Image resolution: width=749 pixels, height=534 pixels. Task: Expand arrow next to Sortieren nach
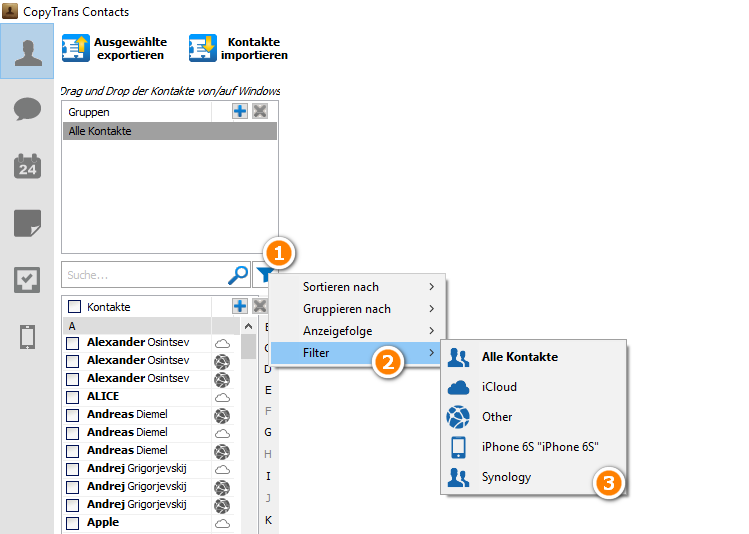point(431,287)
